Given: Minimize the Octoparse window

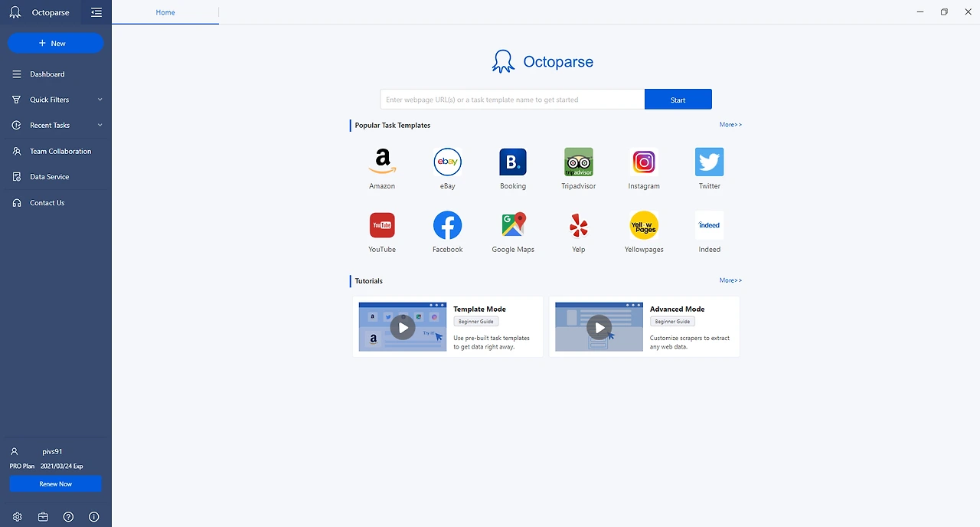Looking at the screenshot, I should (x=920, y=12).
